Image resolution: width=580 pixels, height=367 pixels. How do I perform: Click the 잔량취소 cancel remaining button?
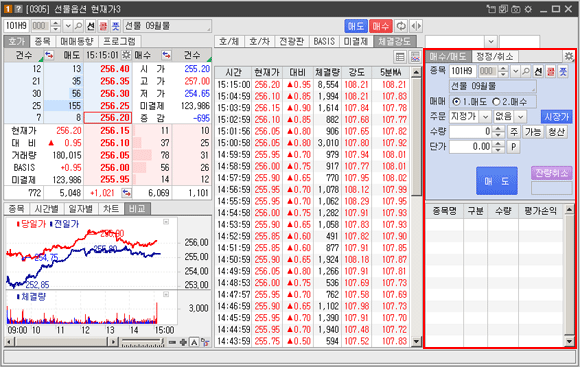coord(552,173)
